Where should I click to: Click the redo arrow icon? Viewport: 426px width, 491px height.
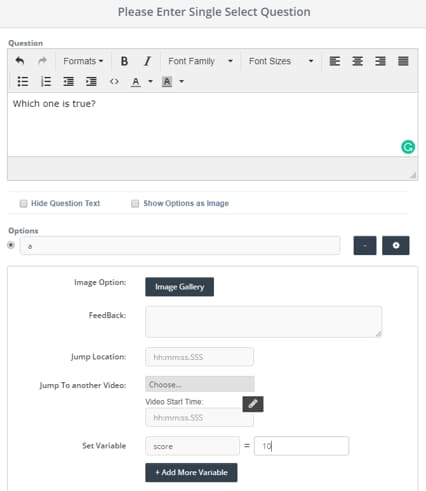[x=42, y=61]
